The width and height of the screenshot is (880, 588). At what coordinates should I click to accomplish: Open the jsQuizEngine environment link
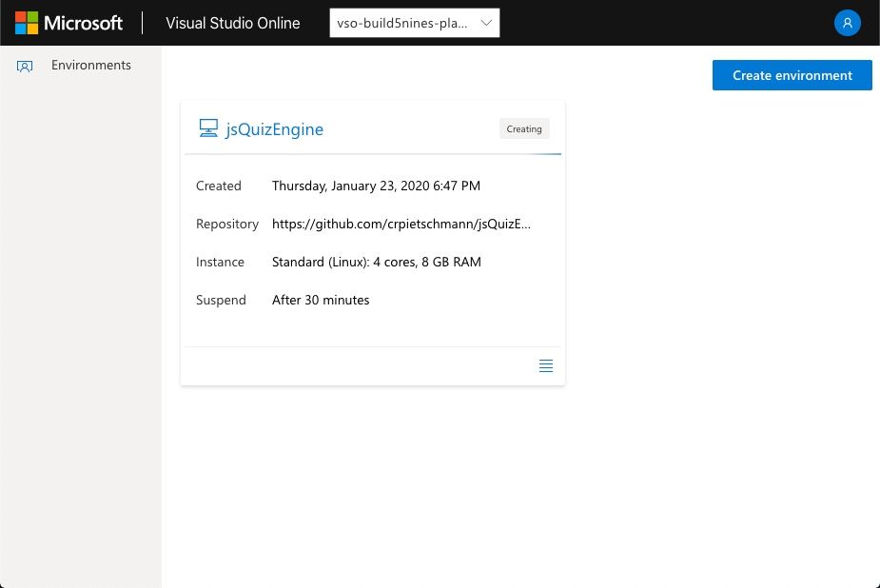pyautogui.click(x=274, y=129)
